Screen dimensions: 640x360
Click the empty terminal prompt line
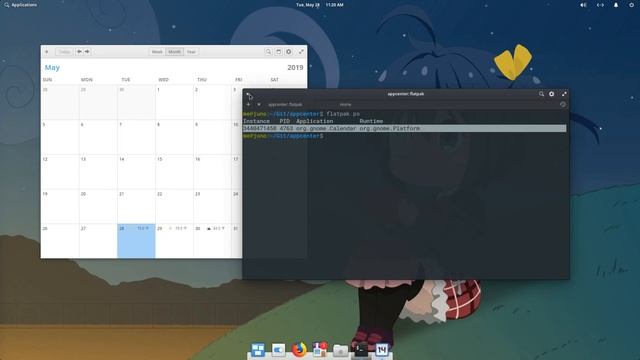[283, 136]
